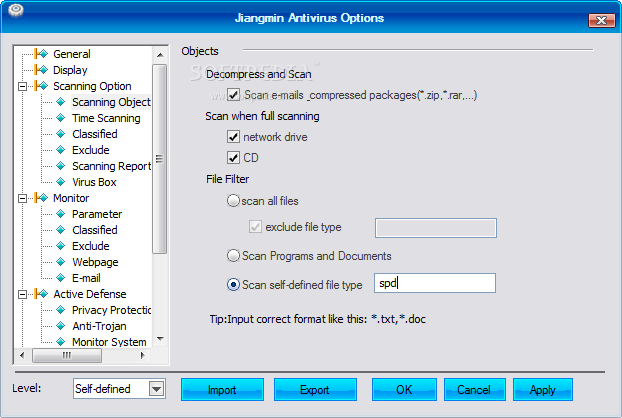This screenshot has height=418, width=622.
Task: Select Classified under Monitor
Action: pyautogui.click(x=95, y=230)
